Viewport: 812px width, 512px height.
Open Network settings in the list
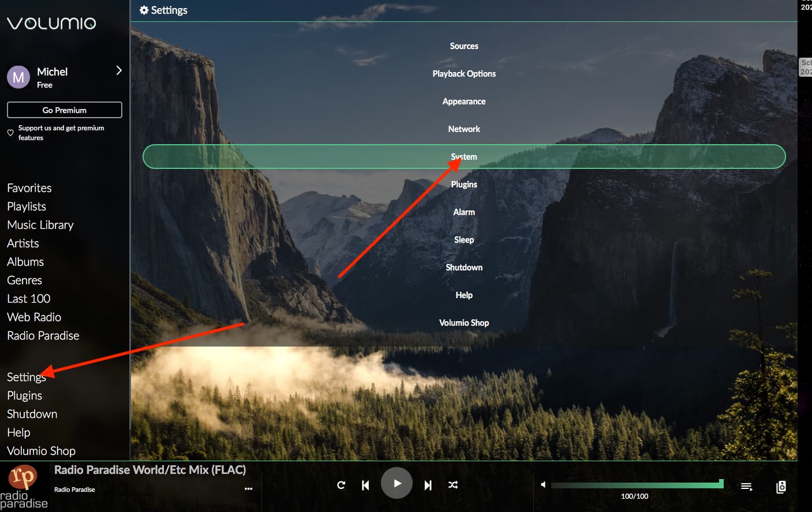(x=464, y=129)
